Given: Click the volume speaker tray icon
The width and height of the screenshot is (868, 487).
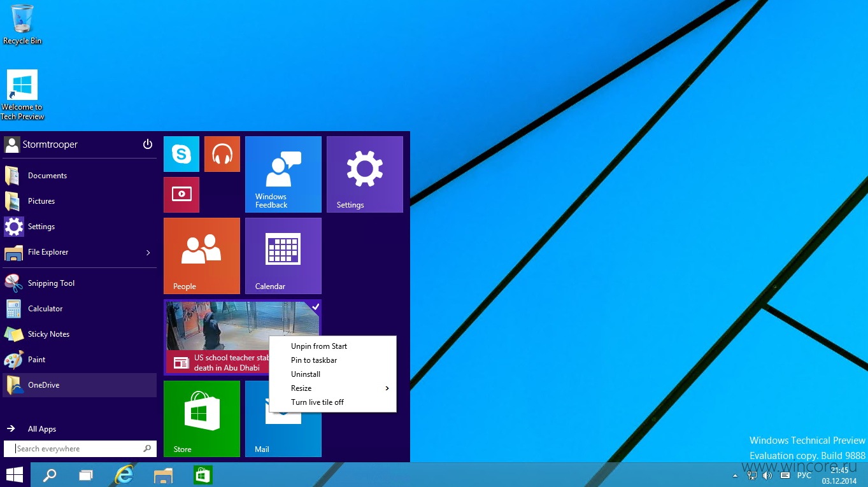Looking at the screenshot, I should click(767, 476).
